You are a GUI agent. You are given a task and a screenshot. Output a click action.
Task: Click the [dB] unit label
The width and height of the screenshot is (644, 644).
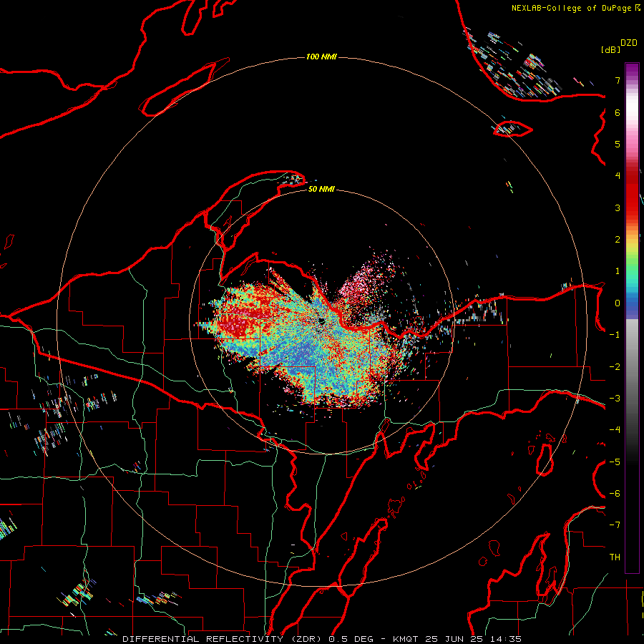pos(611,49)
